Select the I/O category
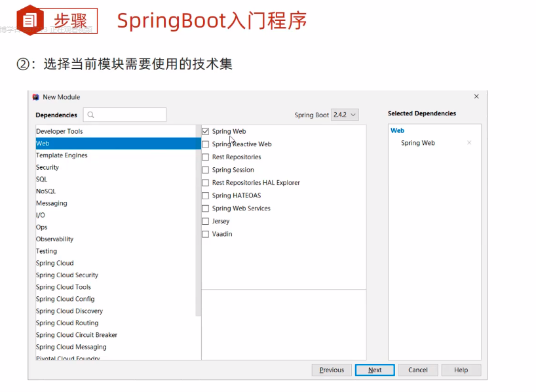536x392 pixels. pos(116,215)
